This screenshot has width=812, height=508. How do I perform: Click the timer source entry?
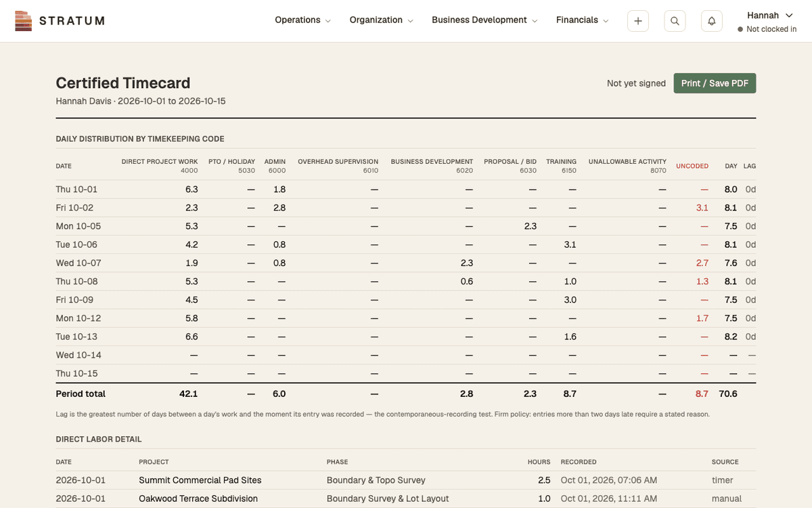point(722,480)
